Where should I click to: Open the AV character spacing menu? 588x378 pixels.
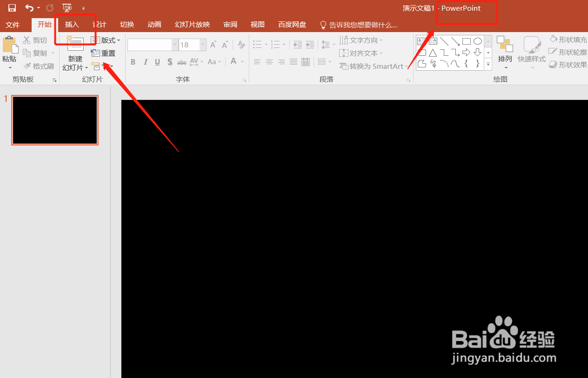tap(196, 62)
